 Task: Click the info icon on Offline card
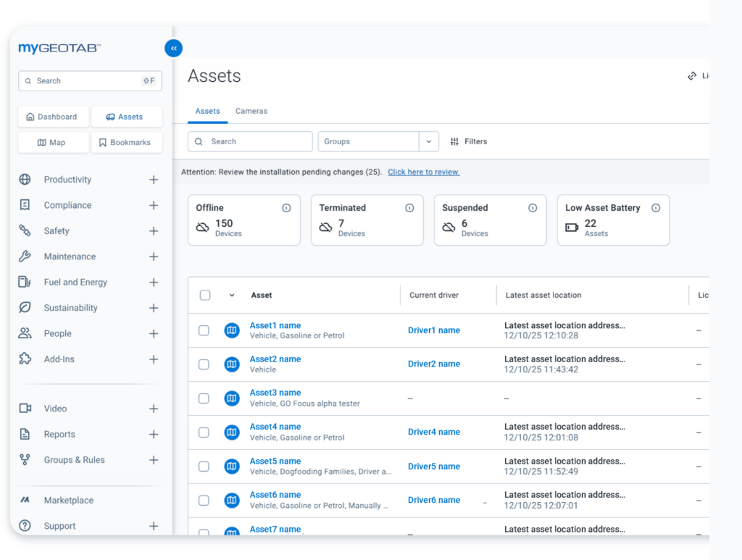(286, 208)
